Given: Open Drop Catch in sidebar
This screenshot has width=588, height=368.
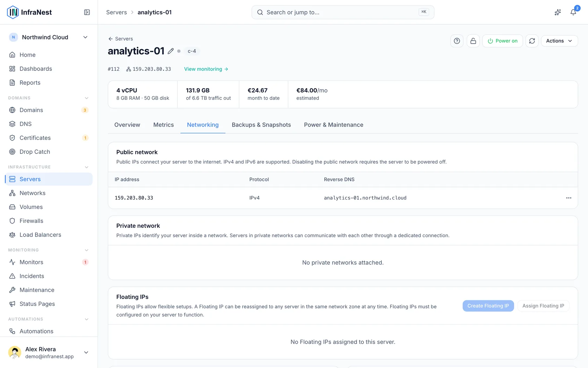Looking at the screenshot, I should pos(49,152).
